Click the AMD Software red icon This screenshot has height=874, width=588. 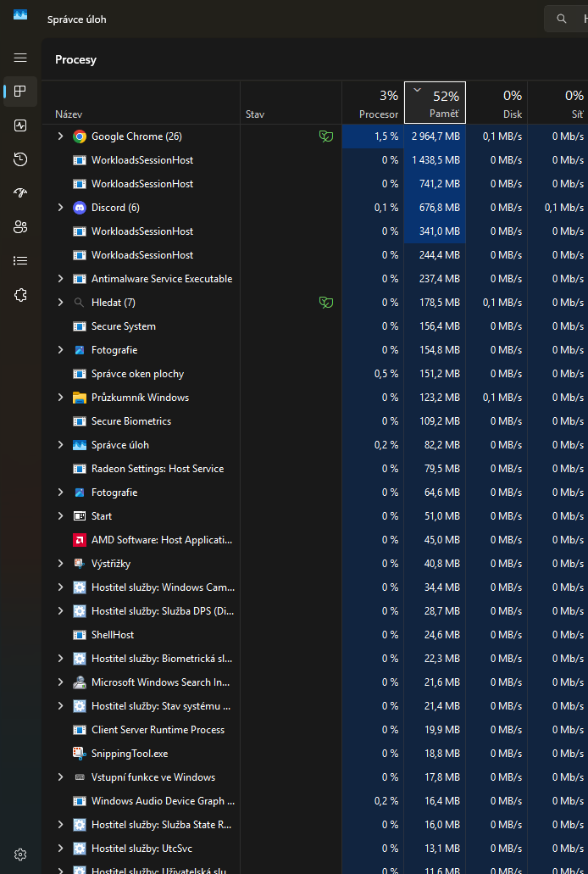click(x=80, y=540)
